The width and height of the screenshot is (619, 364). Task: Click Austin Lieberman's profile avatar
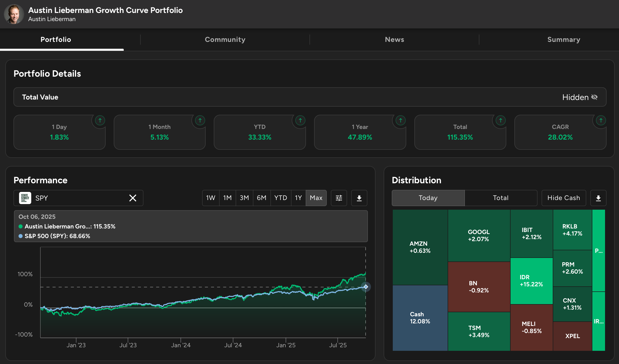tap(14, 14)
